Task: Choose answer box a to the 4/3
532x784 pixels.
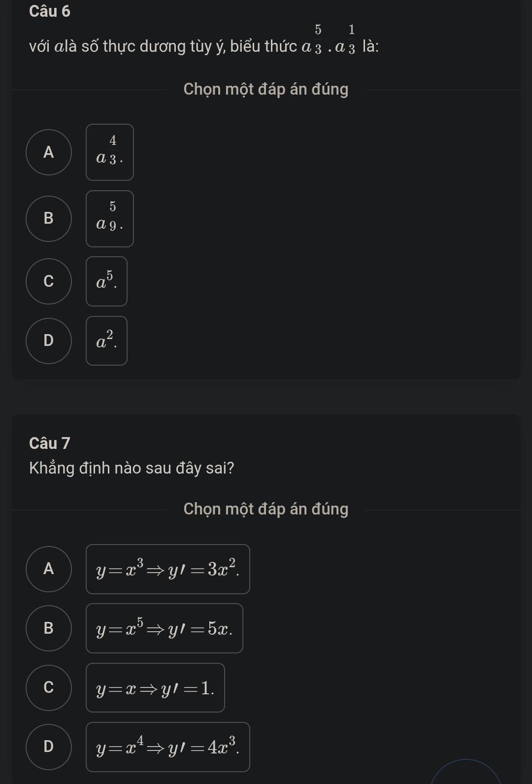Action: tap(110, 152)
